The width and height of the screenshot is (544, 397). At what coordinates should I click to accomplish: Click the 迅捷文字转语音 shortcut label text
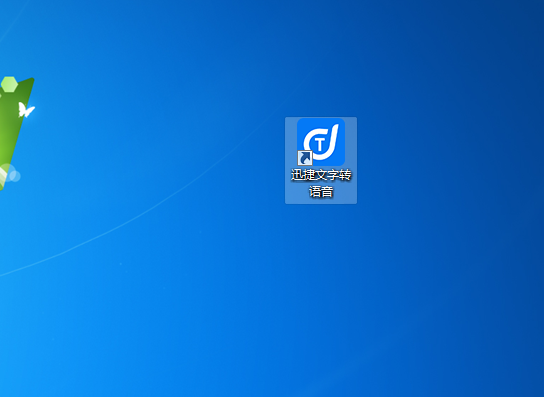tap(321, 183)
